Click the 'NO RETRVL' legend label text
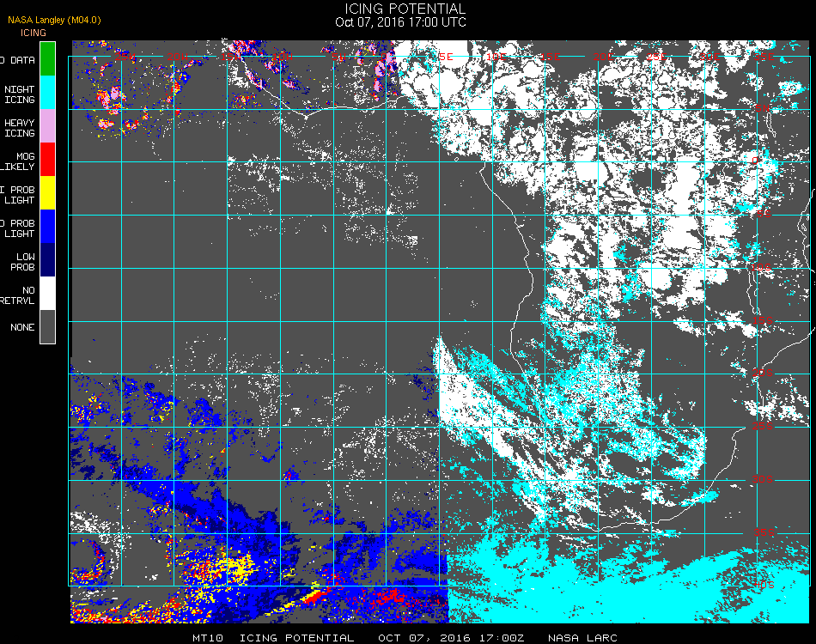 [x=18, y=295]
